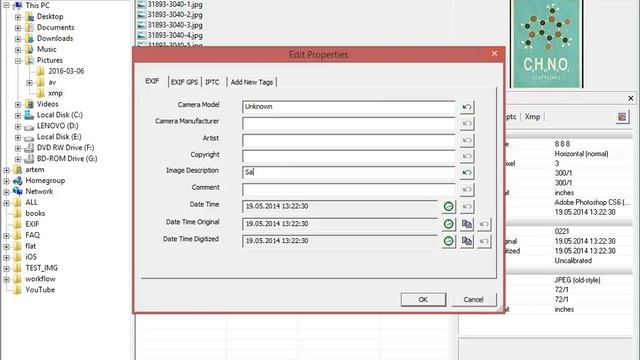
Task: Expand the Desktop tree node
Action: (18, 17)
